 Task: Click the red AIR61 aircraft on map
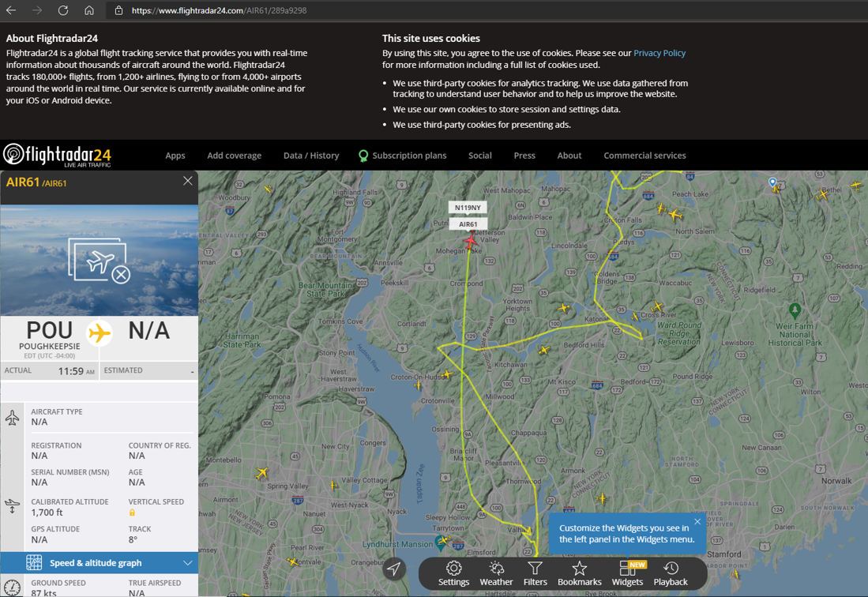pos(471,241)
